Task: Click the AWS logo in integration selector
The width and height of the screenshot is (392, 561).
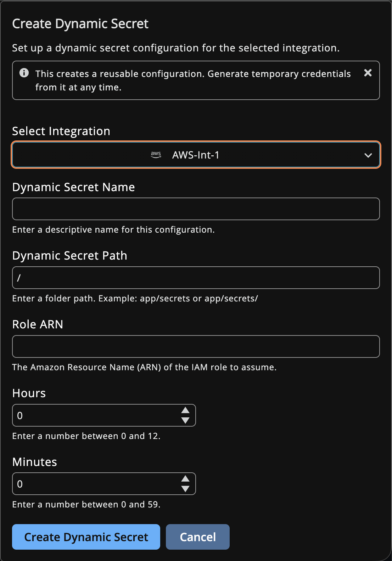Action: 156,155
